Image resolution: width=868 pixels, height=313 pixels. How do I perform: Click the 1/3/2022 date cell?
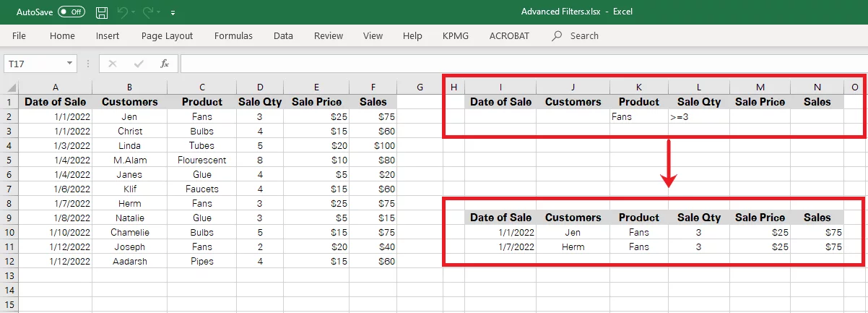[x=56, y=145]
